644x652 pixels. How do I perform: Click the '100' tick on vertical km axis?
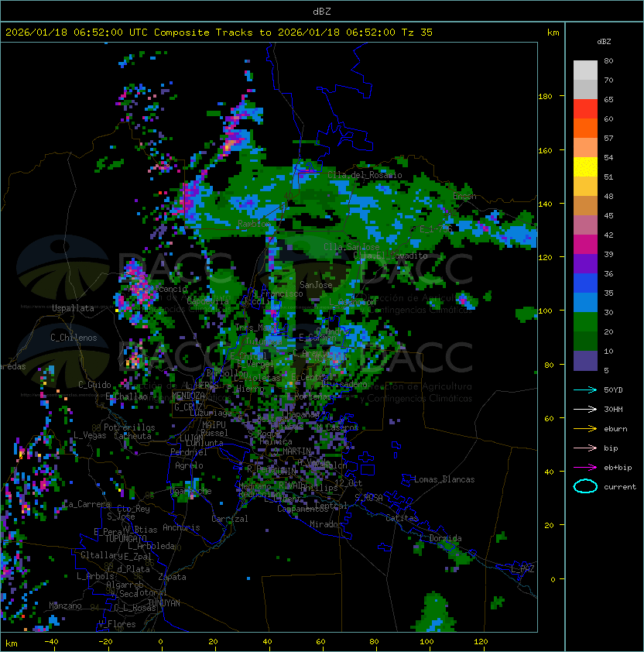point(545,311)
